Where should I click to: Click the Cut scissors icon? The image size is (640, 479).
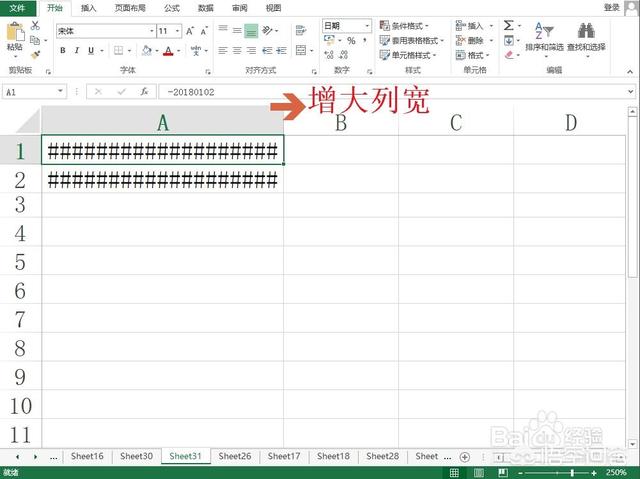(36, 26)
